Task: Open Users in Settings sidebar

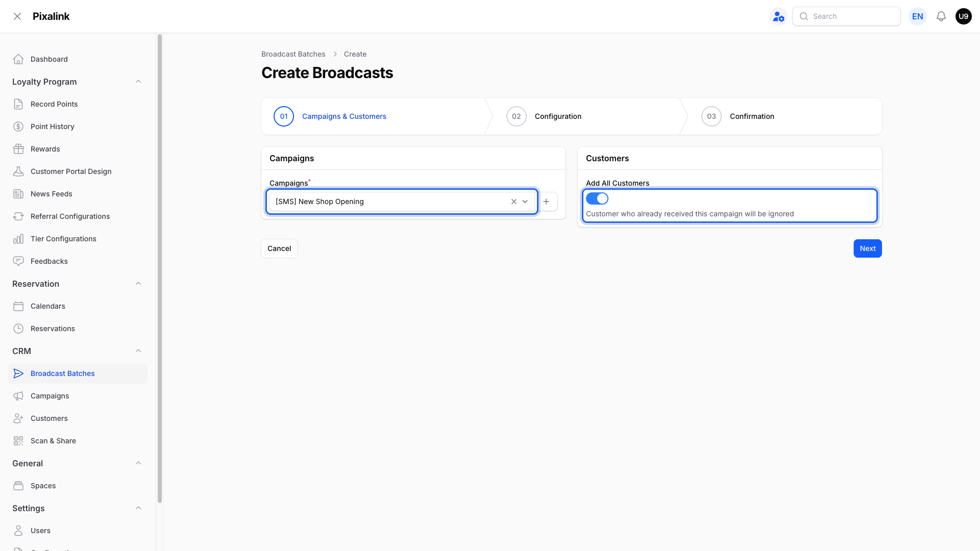Action: tap(78, 531)
